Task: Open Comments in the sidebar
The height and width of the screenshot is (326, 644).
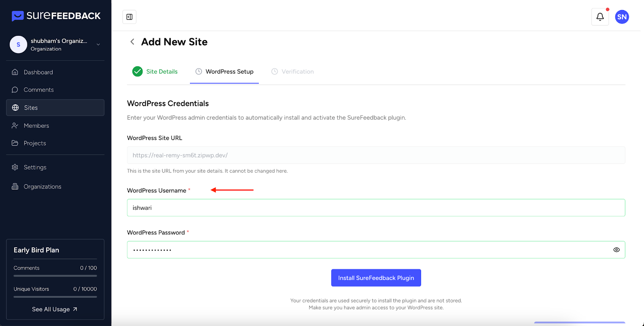Action: (39, 90)
